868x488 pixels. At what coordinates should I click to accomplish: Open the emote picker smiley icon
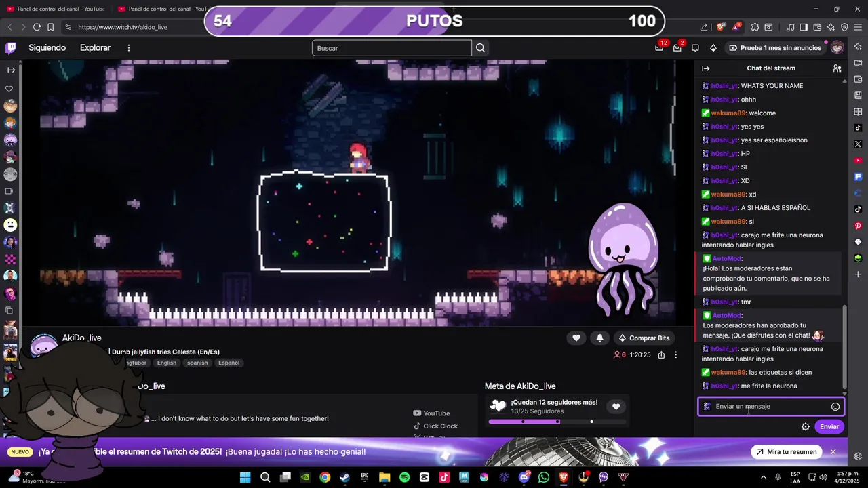coord(835,407)
